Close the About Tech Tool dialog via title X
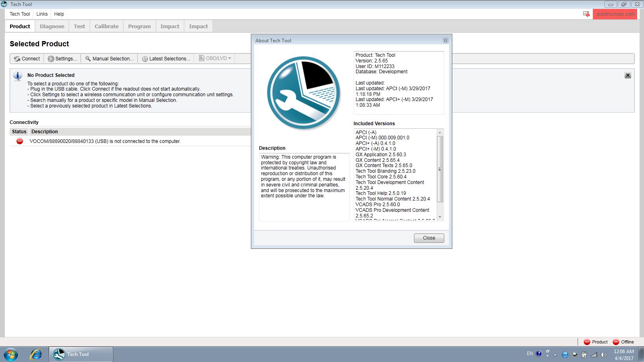The width and height of the screenshot is (644, 362). click(445, 41)
